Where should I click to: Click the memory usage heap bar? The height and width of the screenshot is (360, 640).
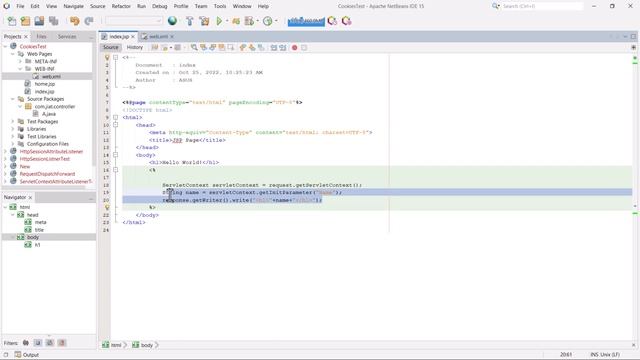306,21
